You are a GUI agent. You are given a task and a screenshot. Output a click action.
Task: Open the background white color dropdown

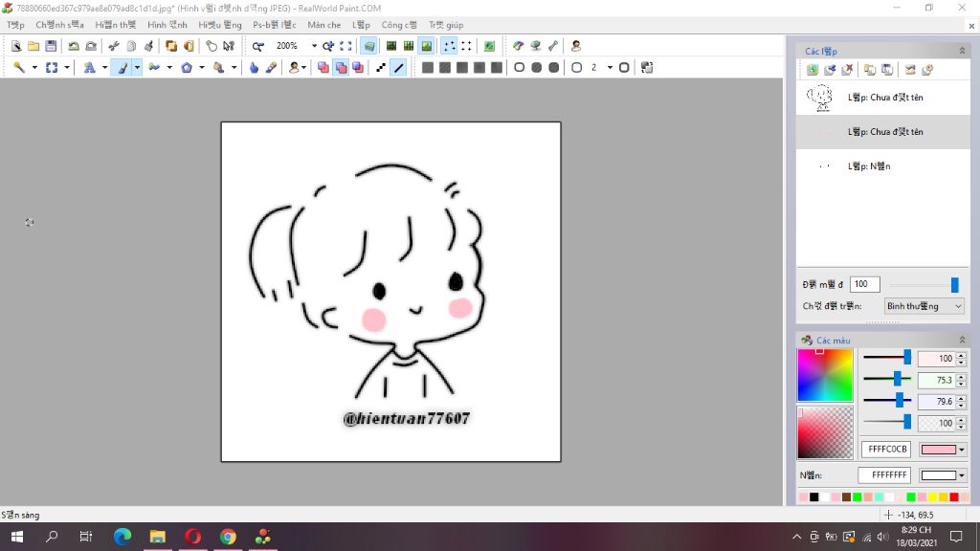tap(961, 475)
